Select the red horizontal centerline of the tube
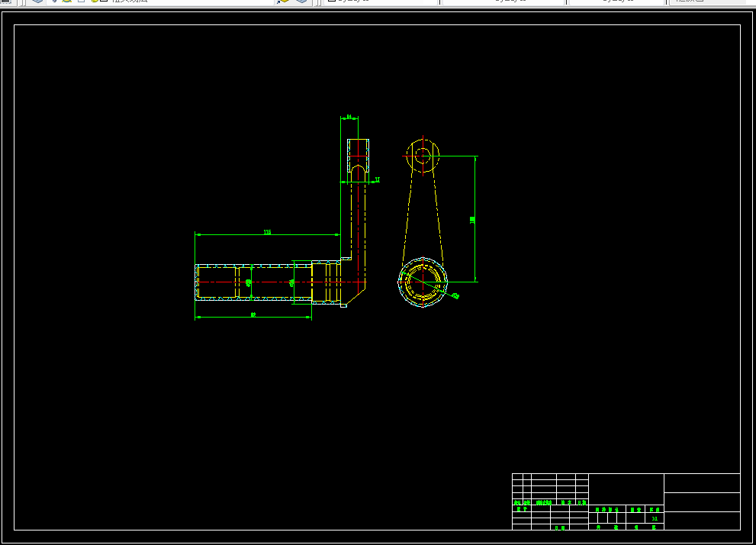 (x=281, y=282)
